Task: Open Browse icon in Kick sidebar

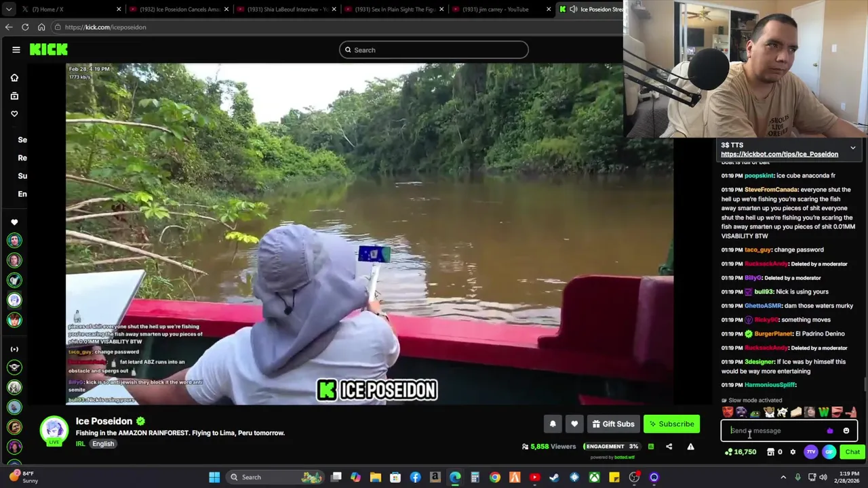Action: pyautogui.click(x=14, y=96)
